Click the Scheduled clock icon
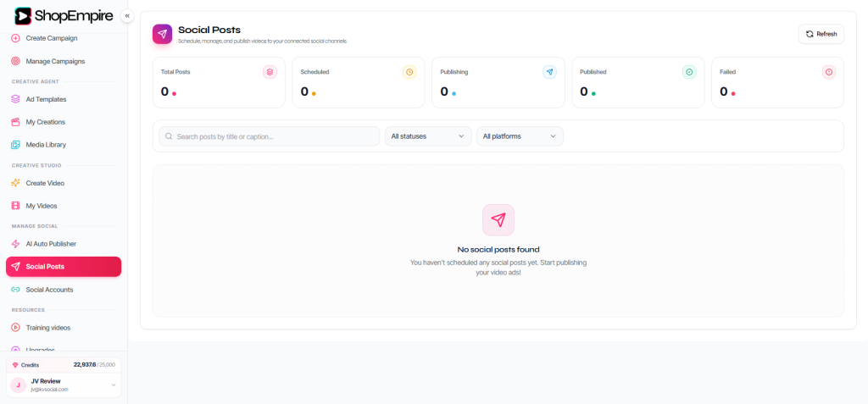Image resolution: width=868 pixels, height=404 pixels. point(409,72)
